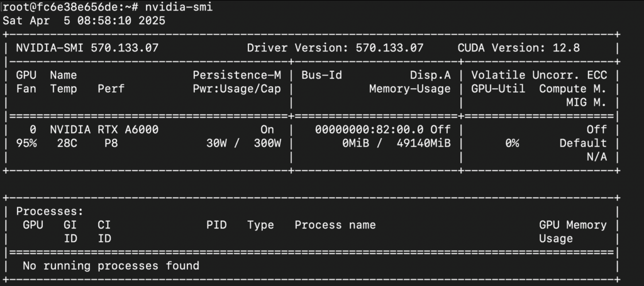Click the GPU-Util header
The width and height of the screenshot is (644, 286).
coord(498,88)
